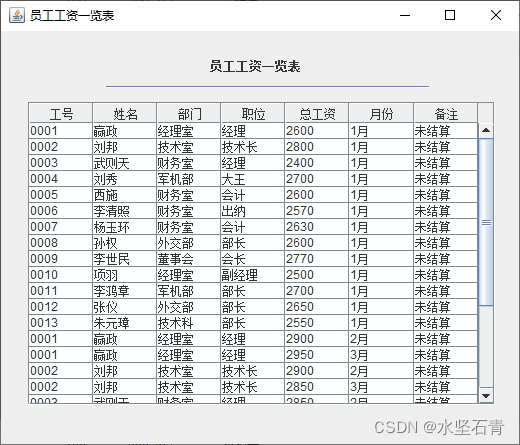Click 3月 in the row with salary 2850
520x445 pixels.
(x=381, y=387)
